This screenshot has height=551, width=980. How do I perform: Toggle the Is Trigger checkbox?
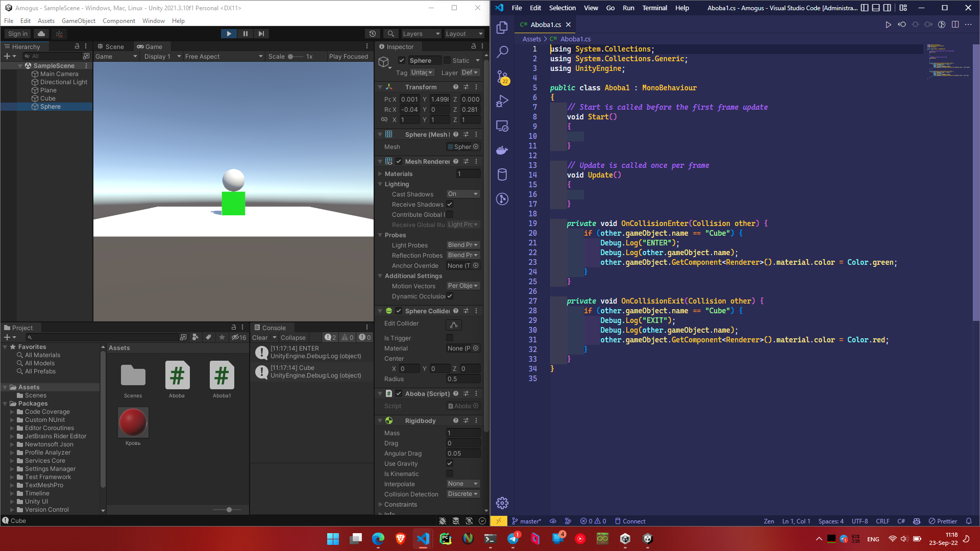450,338
